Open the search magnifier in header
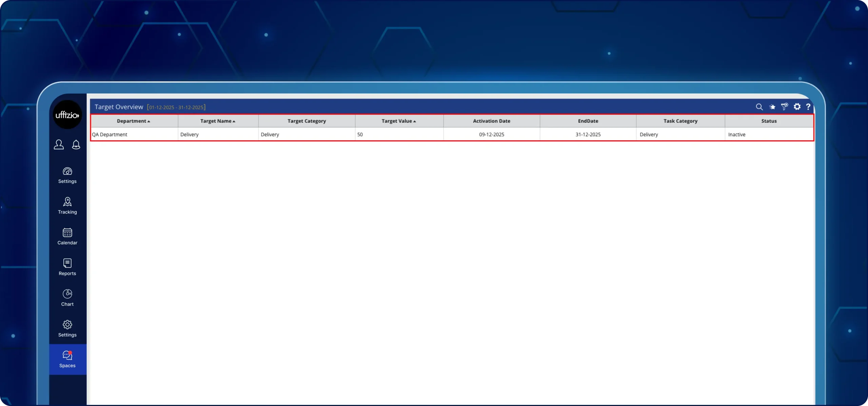 coord(759,107)
